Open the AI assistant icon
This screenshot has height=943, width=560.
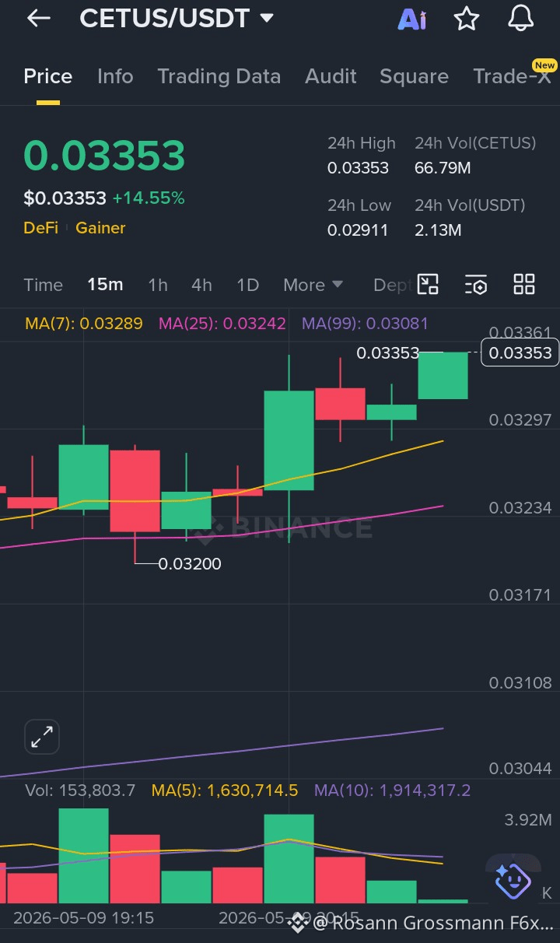tap(412, 19)
